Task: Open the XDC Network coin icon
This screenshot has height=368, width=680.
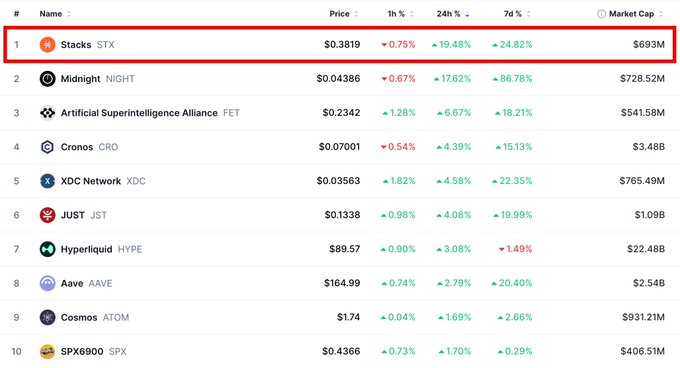Action: pyautogui.click(x=47, y=181)
